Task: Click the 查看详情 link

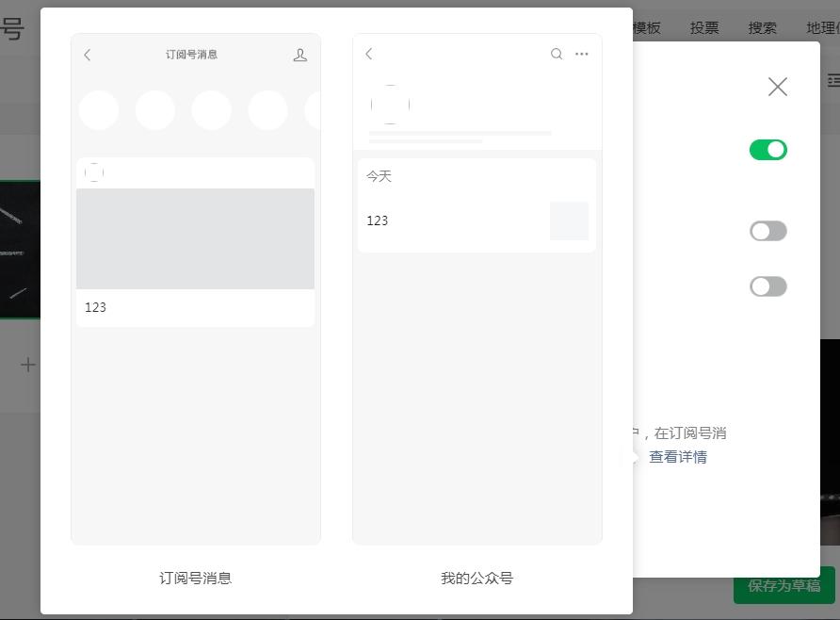Action: point(678,456)
